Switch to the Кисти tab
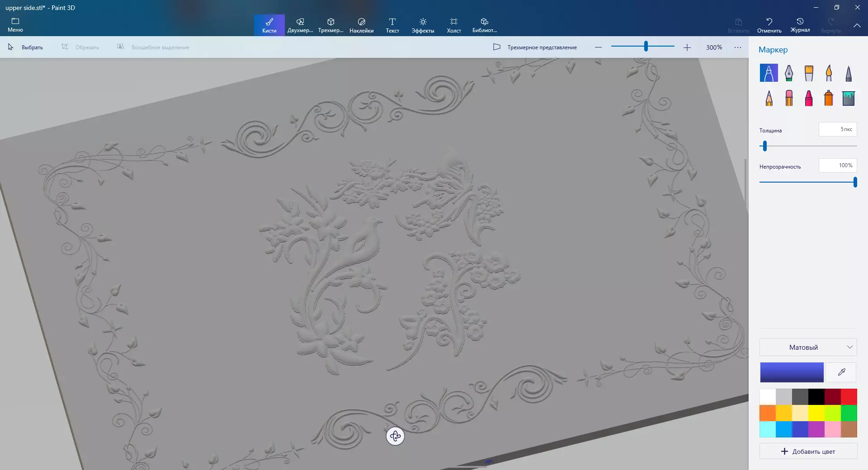This screenshot has width=868, height=470. coord(269,25)
